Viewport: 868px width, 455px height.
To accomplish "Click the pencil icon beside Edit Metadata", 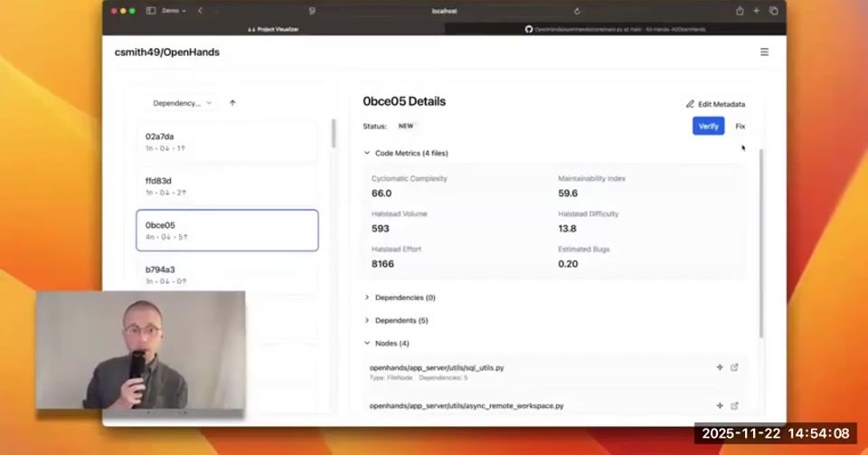I will 690,104.
